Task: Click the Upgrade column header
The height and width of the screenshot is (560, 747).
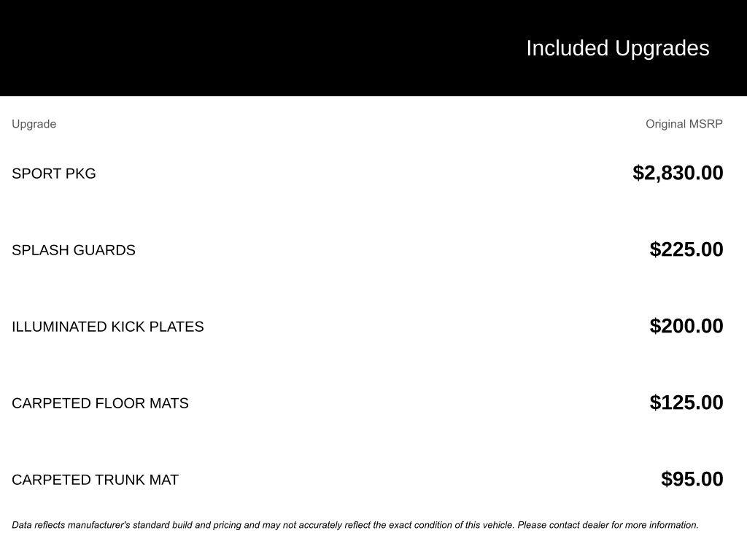Action: tap(34, 124)
